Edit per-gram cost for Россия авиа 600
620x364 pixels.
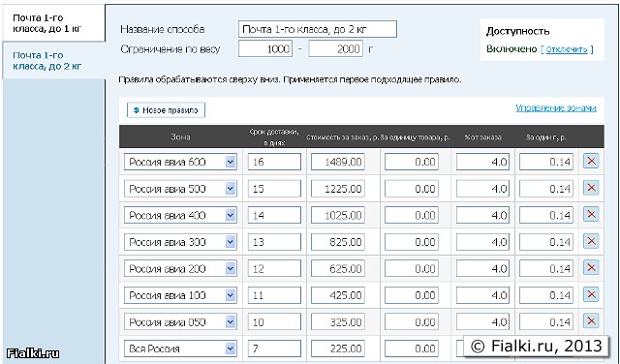point(546,162)
